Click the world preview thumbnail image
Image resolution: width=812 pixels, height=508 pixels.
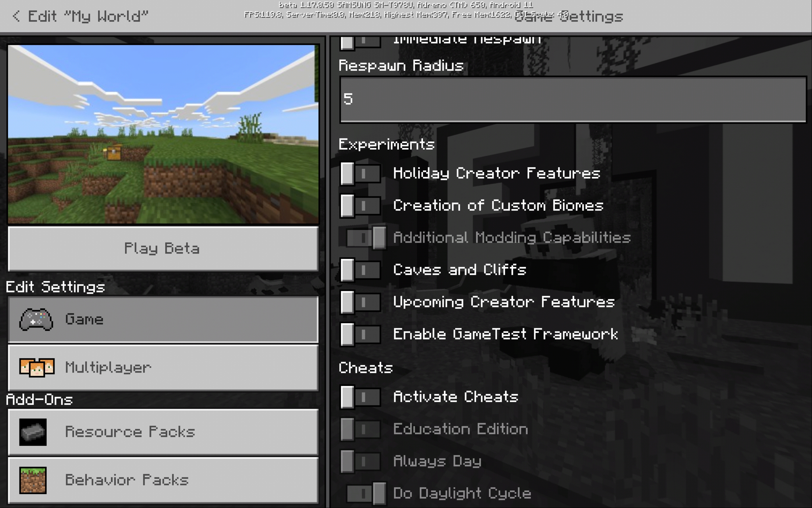click(x=163, y=134)
